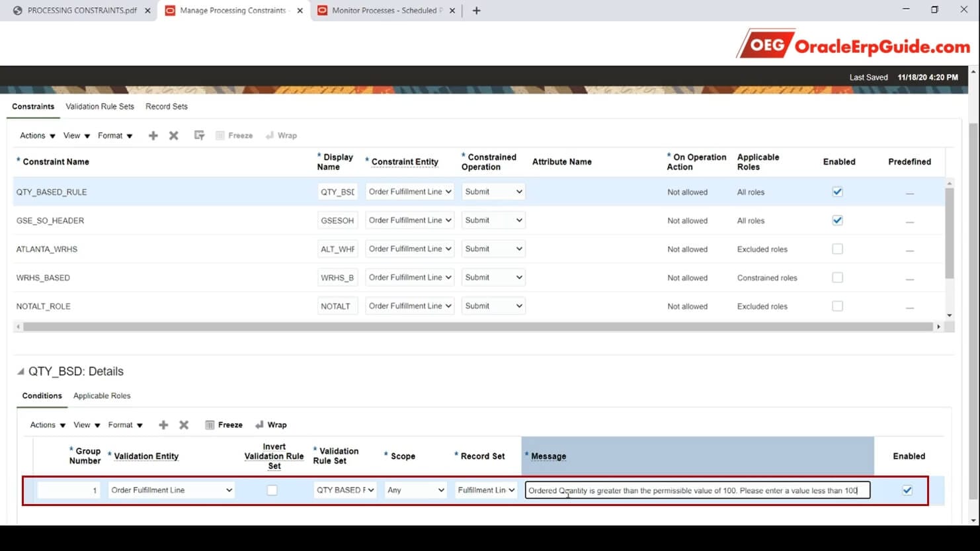Switch to Validation Rule Sets tab
Image resolution: width=980 pixels, height=551 pixels.
click(100, 106)
